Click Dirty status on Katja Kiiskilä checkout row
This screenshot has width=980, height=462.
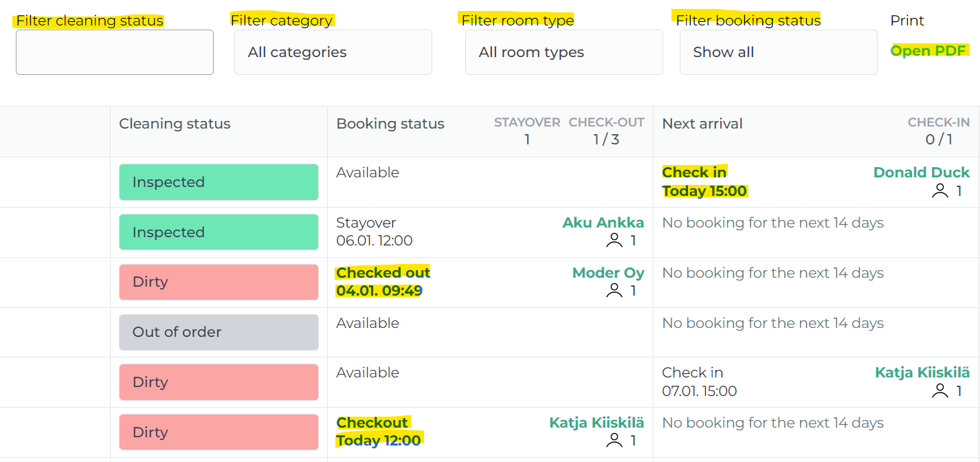pos(219,432)
